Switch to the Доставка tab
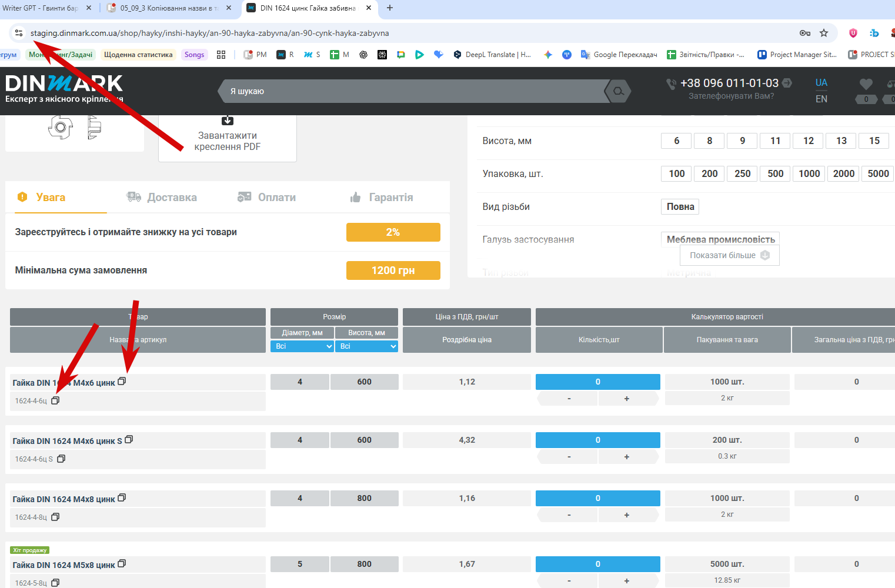895x588 pixels. tap(162, 198)
